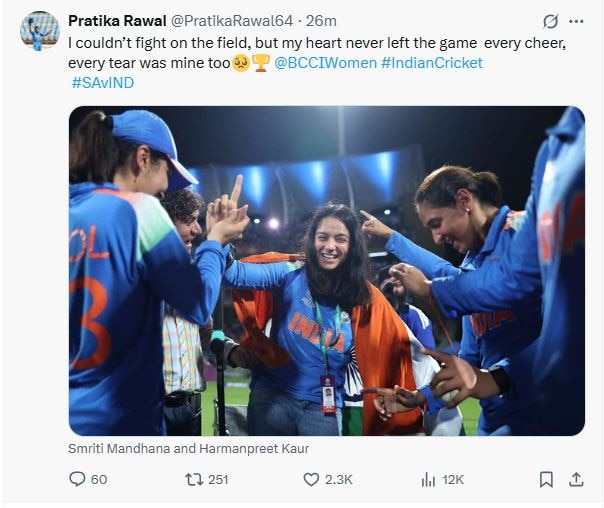This screenshot has height=508, width=604.
Task: Open the @BCCIWomen mention
Action: click(325, 63)
